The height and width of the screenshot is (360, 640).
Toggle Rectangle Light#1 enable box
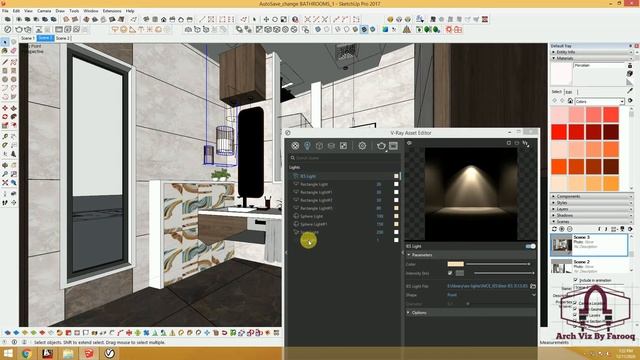tap(396, 192)
